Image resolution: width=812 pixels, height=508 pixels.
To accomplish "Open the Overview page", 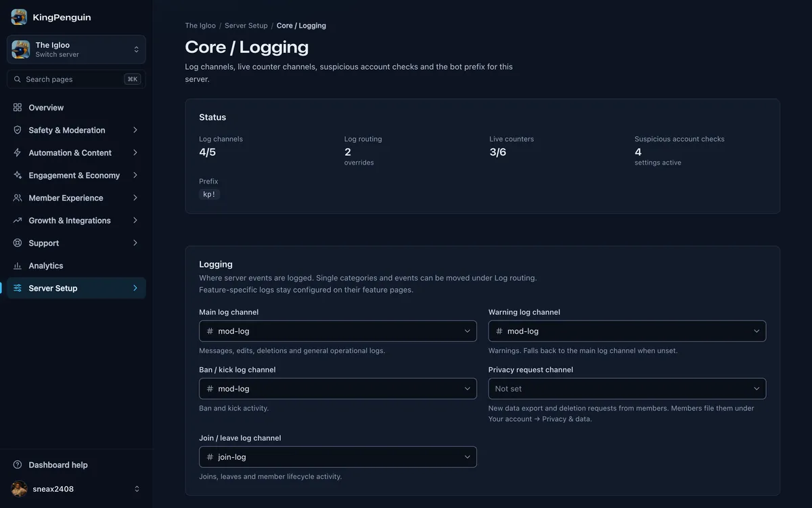I will point(76,108).
